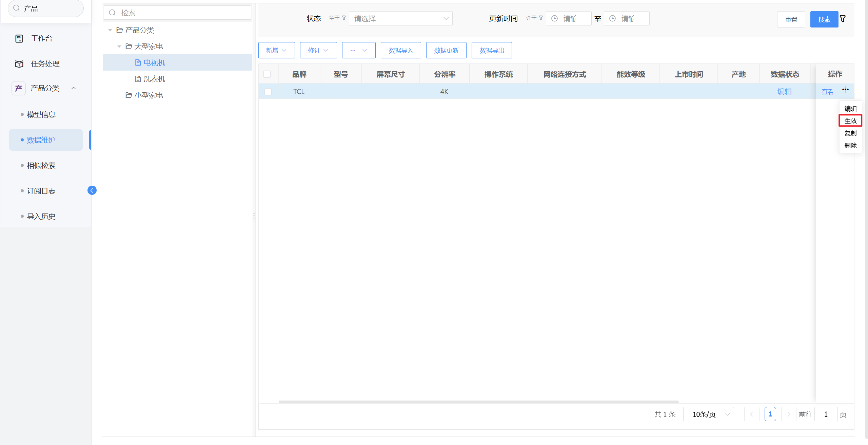
Task: Click the filter funnel icon beside 搜索
Action: pos(843,19)
